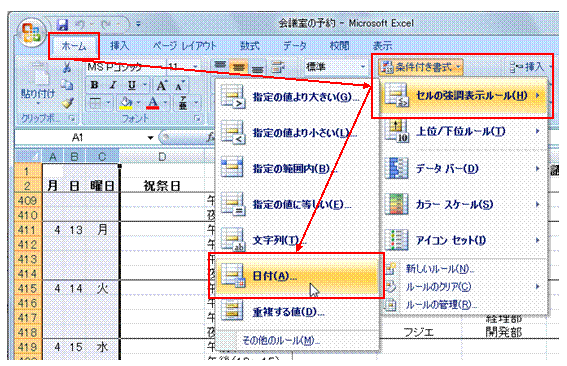Select column D header
The width and height of the screenshot is (567, 366).
(x=162, y=157)
